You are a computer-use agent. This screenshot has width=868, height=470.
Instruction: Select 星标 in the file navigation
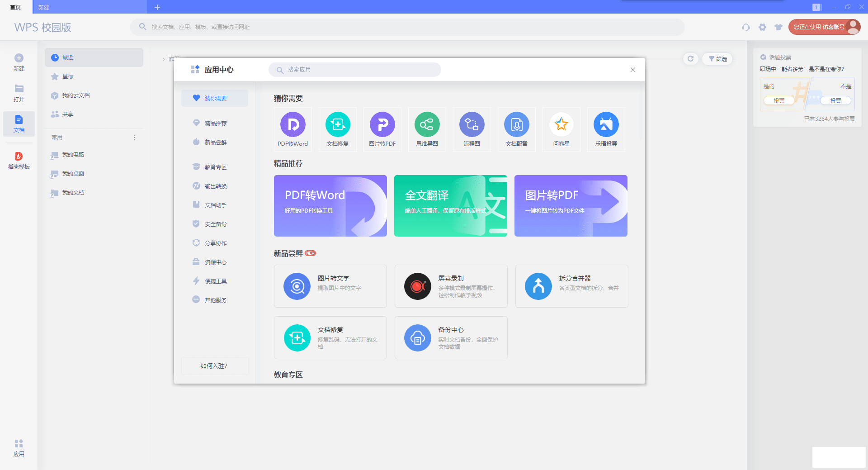(x=94, y=76)
